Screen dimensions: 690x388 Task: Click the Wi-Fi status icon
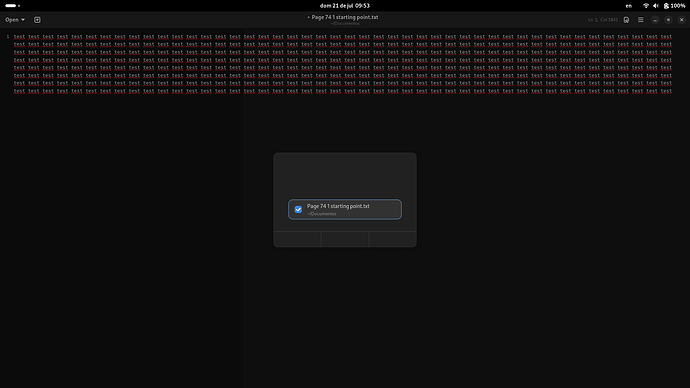pos(646,6)
